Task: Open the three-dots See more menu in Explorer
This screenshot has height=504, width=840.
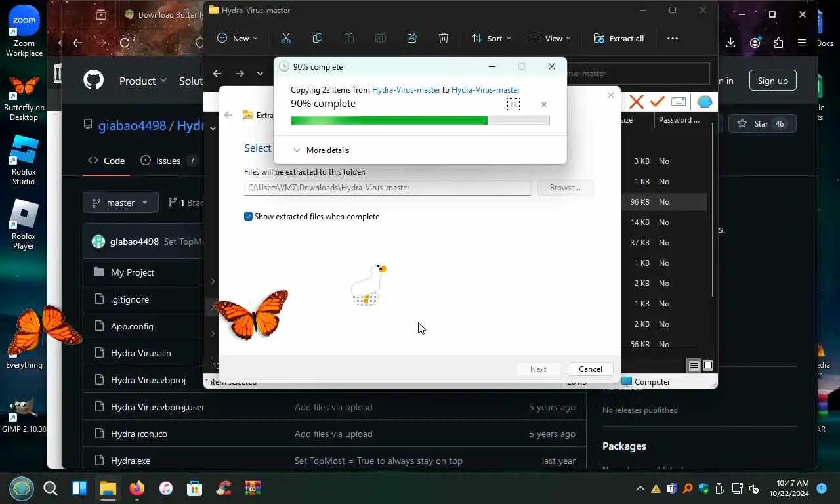Action: tap(673, 39)
